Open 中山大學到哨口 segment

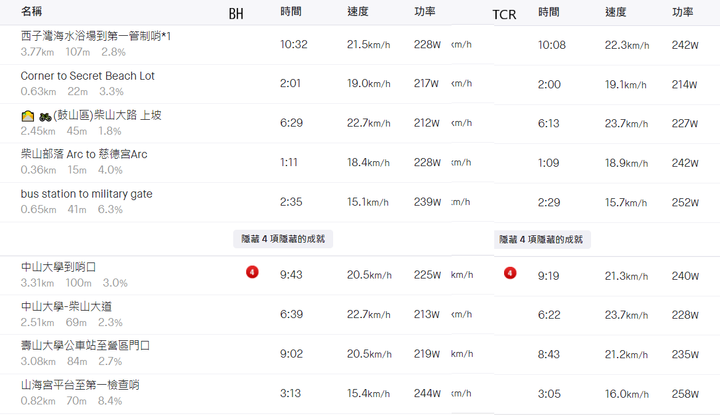[58, 267]
